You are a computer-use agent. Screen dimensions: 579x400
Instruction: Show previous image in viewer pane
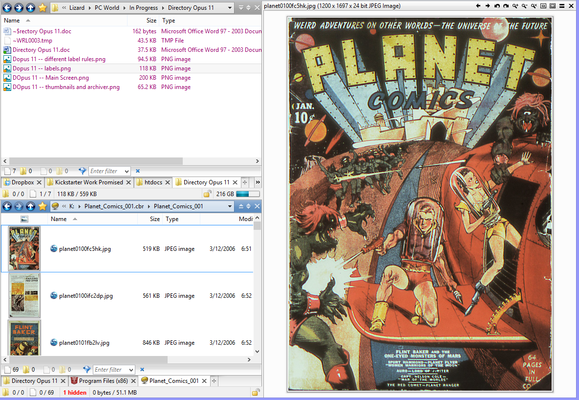click(478, 6)
